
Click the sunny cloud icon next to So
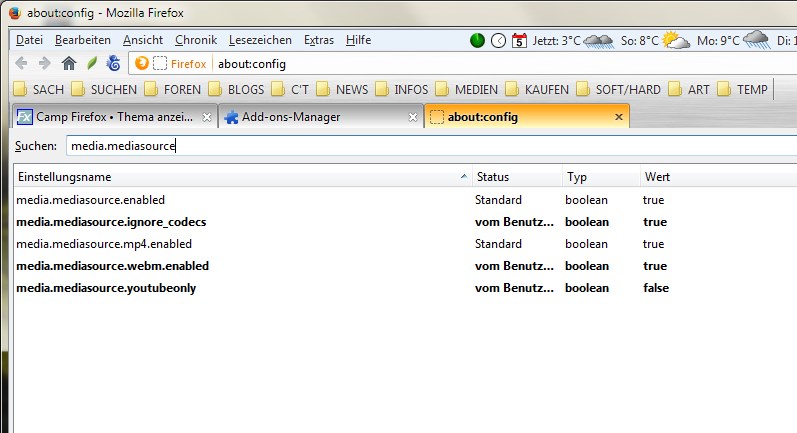click(676, 40)
